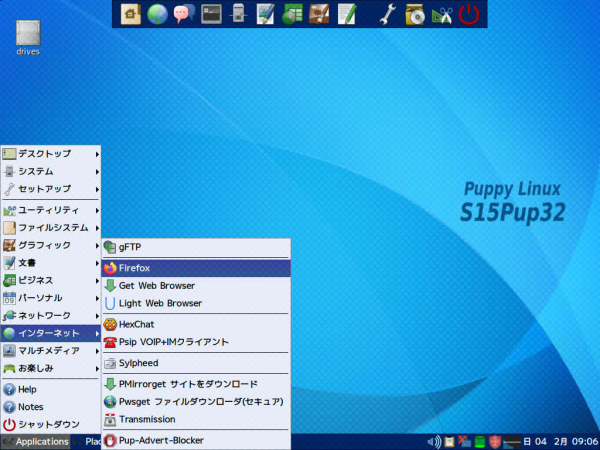
Task: Expand the ファイルシステム submenu
Action: pos(51,228)
